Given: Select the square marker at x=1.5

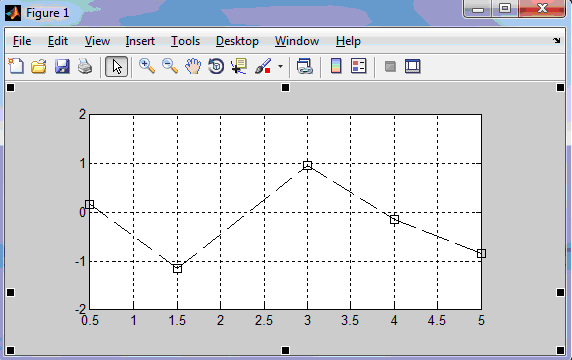Looking at the screenshot, I should click(177, 268).
